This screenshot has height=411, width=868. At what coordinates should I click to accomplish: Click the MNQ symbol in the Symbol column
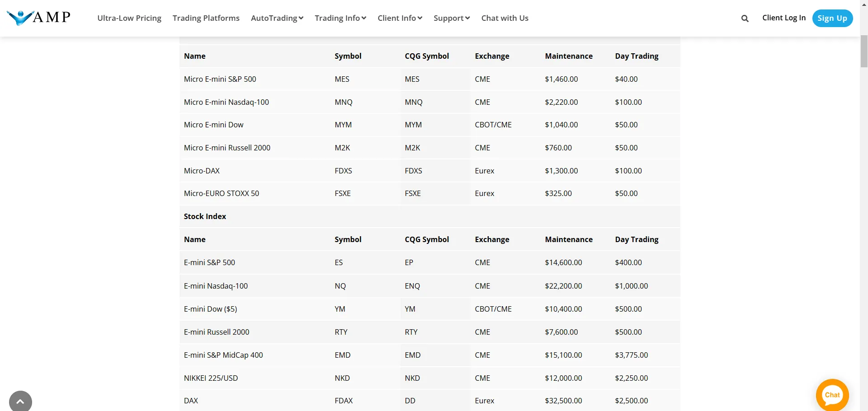point(344,102)
